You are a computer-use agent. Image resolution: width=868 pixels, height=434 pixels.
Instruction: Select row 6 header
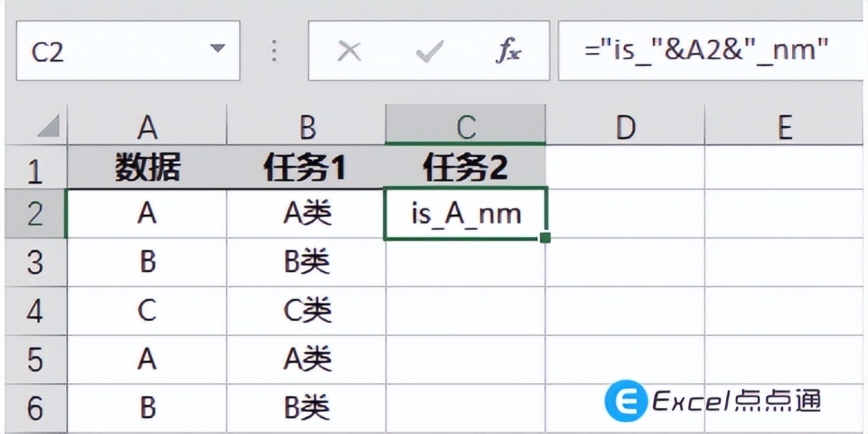(x=34, y=406)
